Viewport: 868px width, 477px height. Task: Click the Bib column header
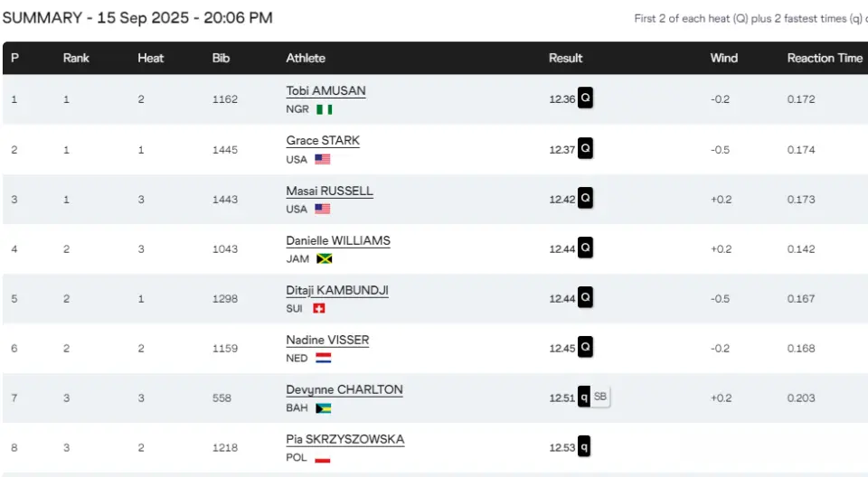pos(221,58)
